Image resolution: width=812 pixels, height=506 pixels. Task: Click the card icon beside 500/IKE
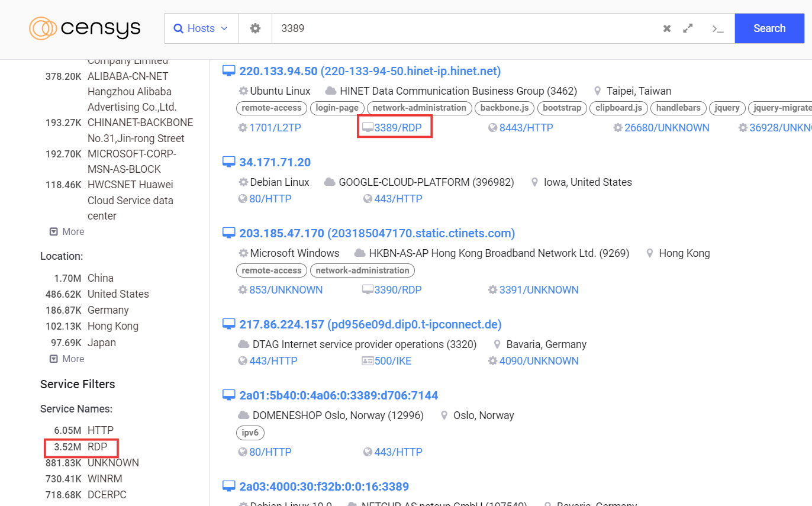(x=368, y=361)
